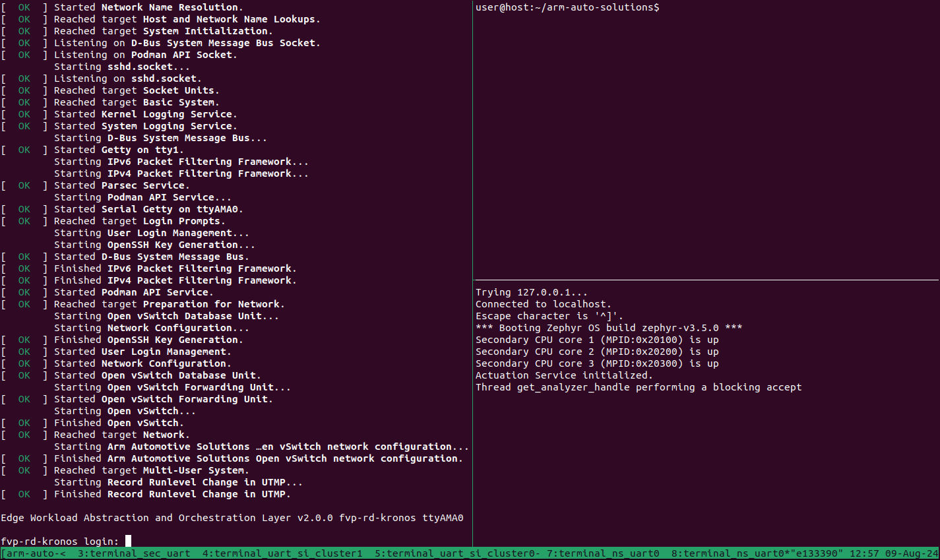Image resolution: width=940 pixels, height=560 pixels.
Task: Click 'Starting Open vSwitch Database Unit...' line
Action: [x=166, y=316]
